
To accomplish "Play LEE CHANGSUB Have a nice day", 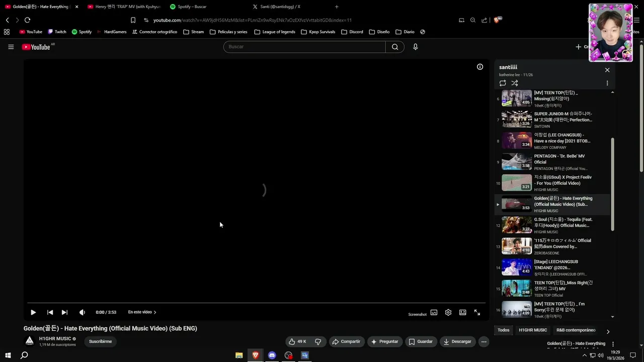I will pos(552,141).
